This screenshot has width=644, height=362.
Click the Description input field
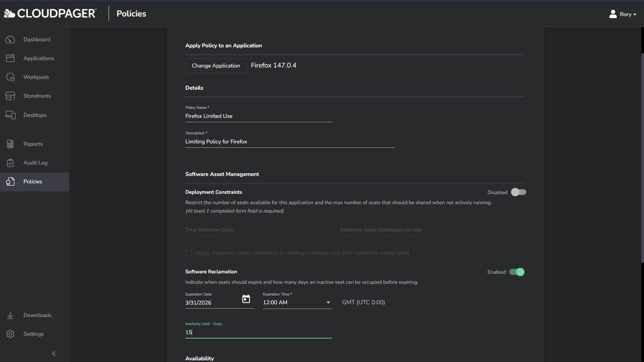pyautogui.click(x=290, y=142)
